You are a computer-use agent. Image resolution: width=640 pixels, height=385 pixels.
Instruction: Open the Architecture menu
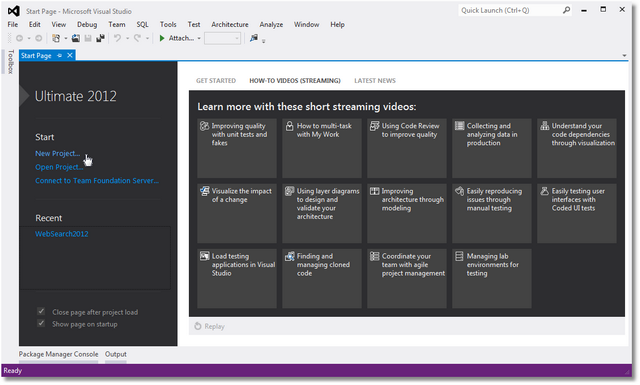click(230, 24)
